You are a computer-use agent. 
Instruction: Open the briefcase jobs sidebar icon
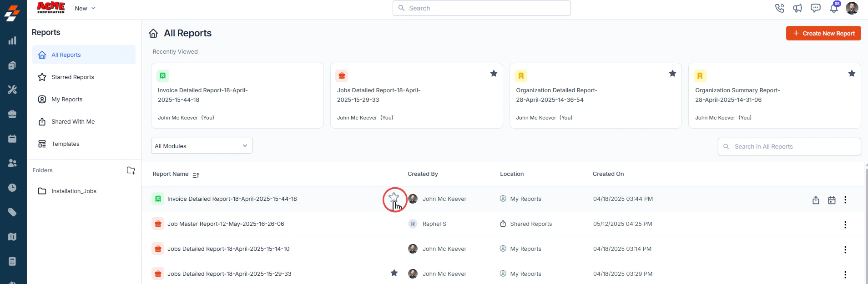tap(12, 114)
